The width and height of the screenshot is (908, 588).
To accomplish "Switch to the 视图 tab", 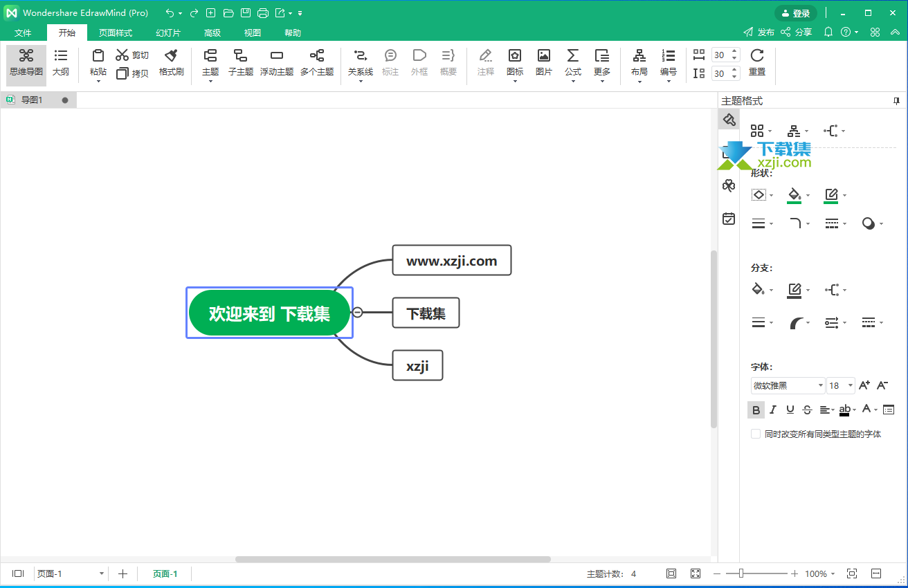I will click(253, 33).
